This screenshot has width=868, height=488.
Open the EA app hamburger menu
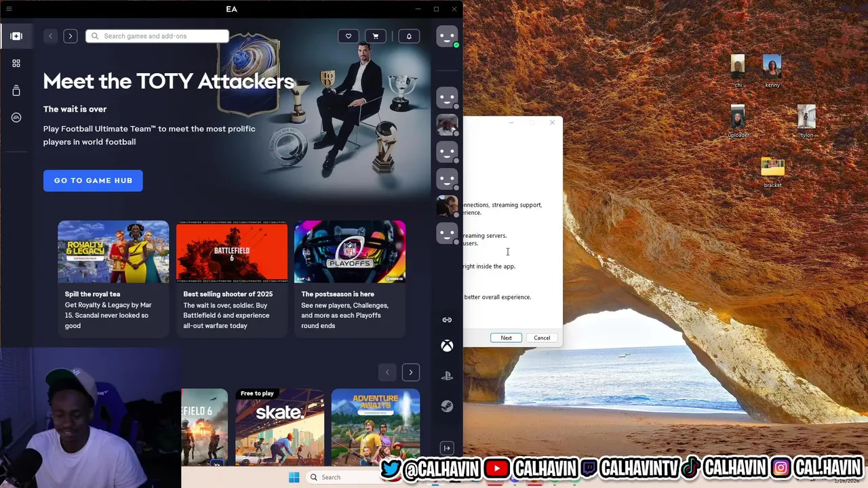pyautogui.click(x=9, y=9)
